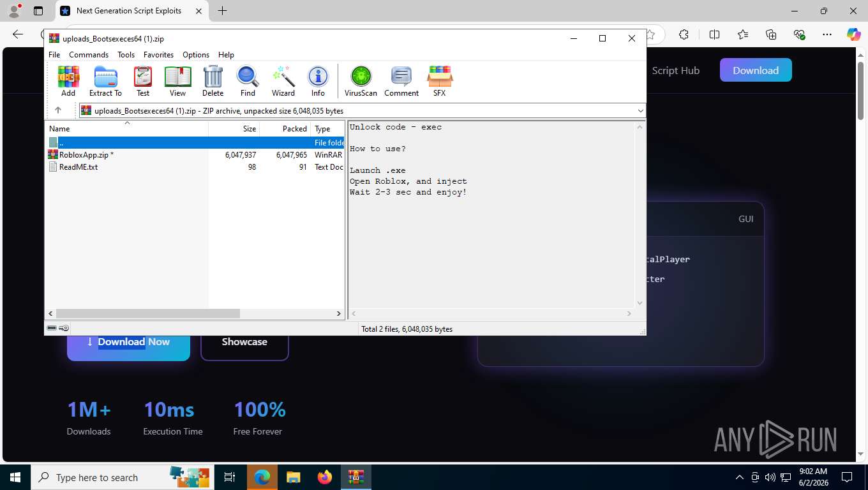Viewport: 868px width, 490px height.
Task: Open Edge Settings and more menu
Action: (x=827, y=34)
